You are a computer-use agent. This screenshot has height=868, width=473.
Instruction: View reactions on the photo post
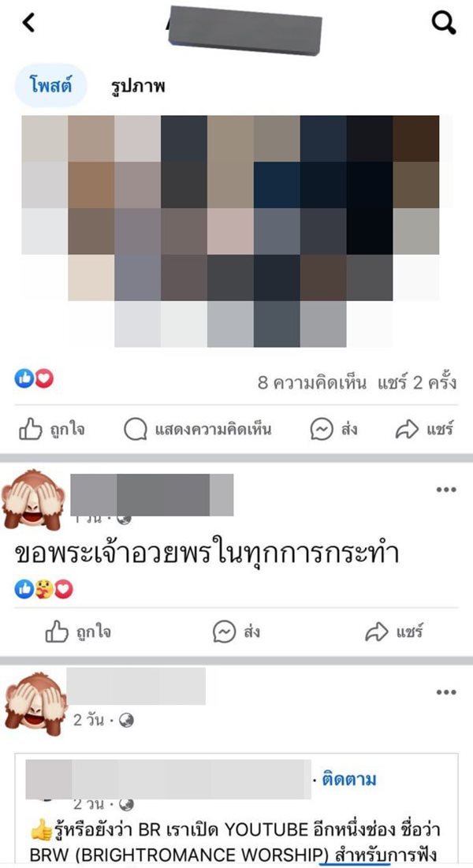pyautogui.click(x=34, y=378)
